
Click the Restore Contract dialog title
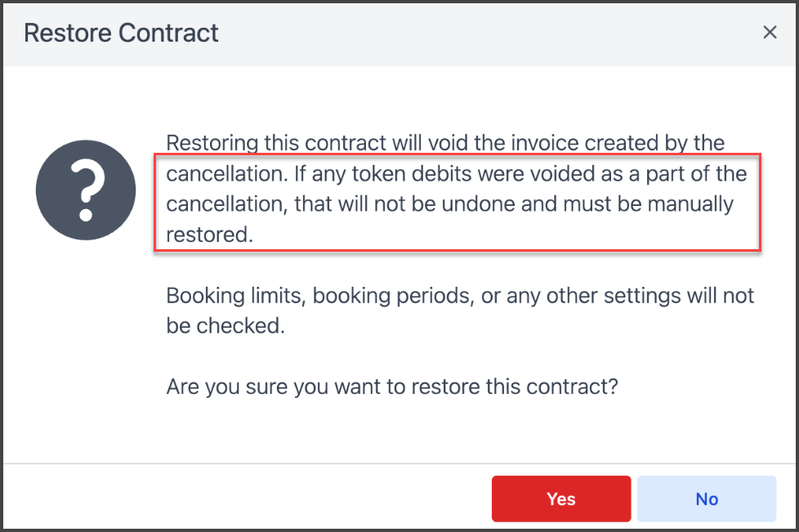coord(121,34)
